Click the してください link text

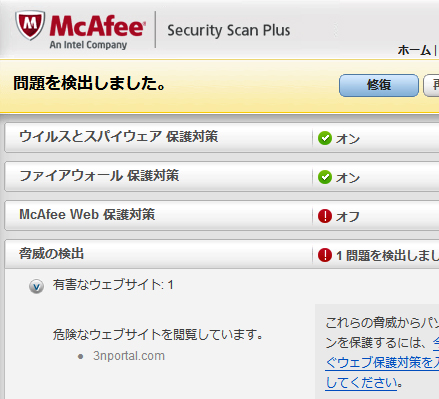tap(361, 383)
